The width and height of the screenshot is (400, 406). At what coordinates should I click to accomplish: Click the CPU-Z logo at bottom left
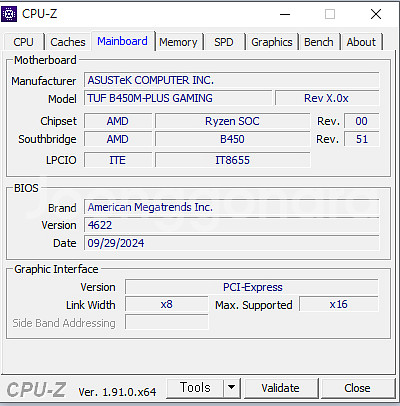(x=36, y=389)
